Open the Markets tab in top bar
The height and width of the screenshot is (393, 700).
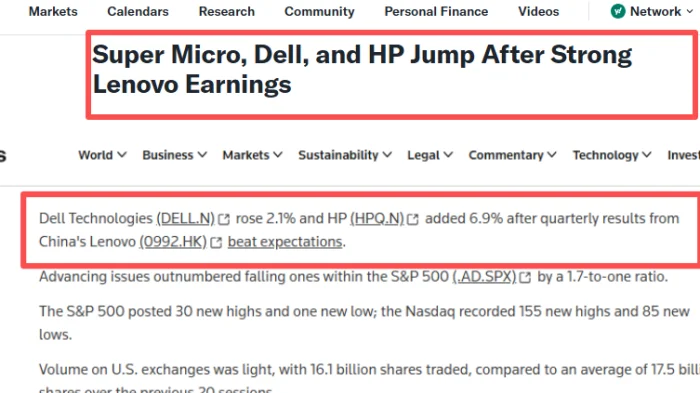(x=53, y=11)
